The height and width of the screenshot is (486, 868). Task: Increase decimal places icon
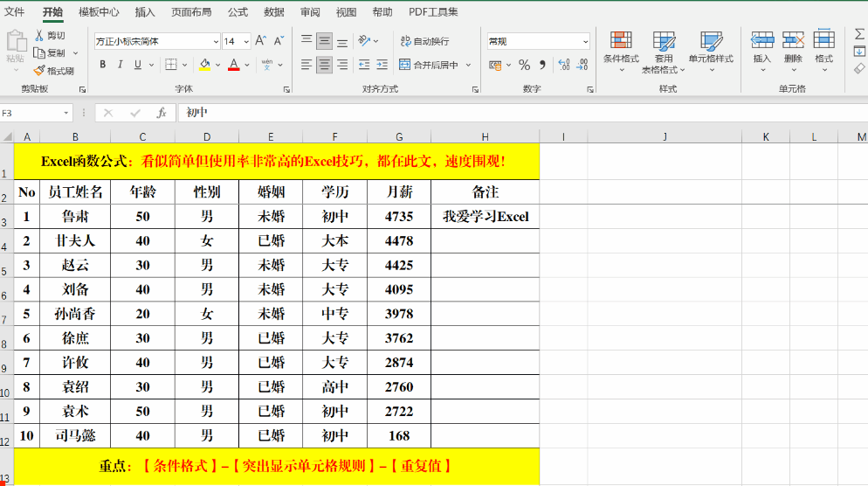coord(564,65)
